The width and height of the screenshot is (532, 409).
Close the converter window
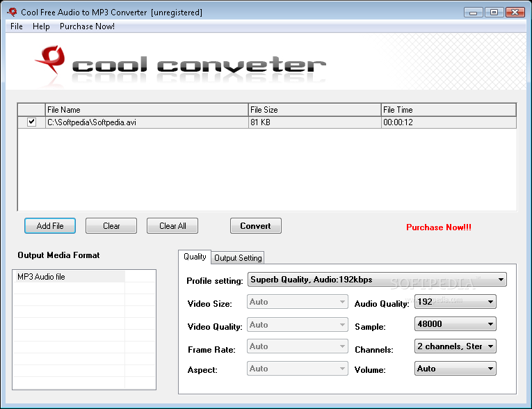point(515,13)
